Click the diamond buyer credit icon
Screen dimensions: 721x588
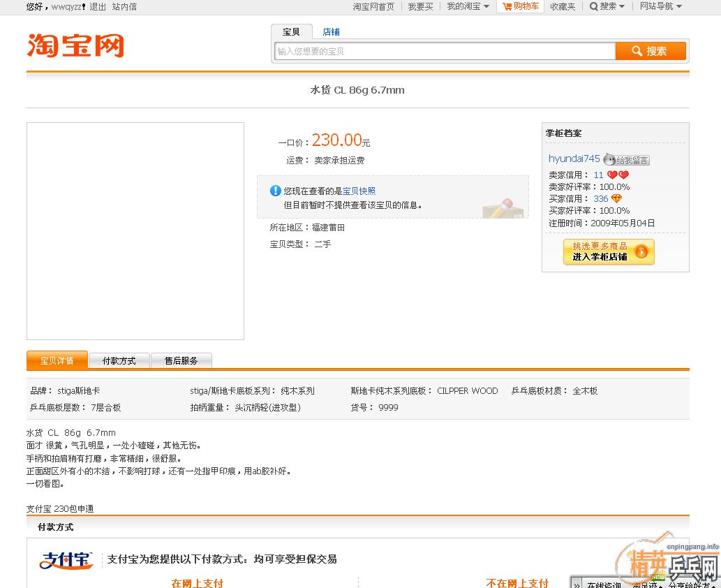point(616,199)
